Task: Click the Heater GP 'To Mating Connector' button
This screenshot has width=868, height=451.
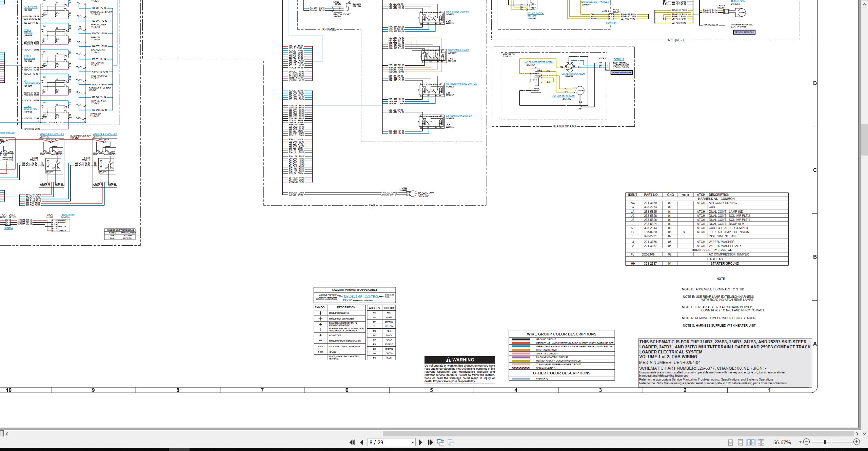Action: click(622, 73)
